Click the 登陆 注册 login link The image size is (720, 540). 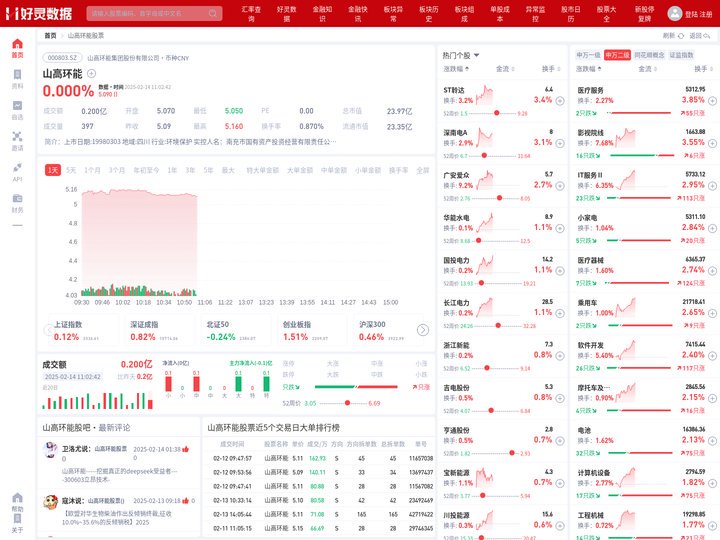pyautogui.click(x=698, y=14)
